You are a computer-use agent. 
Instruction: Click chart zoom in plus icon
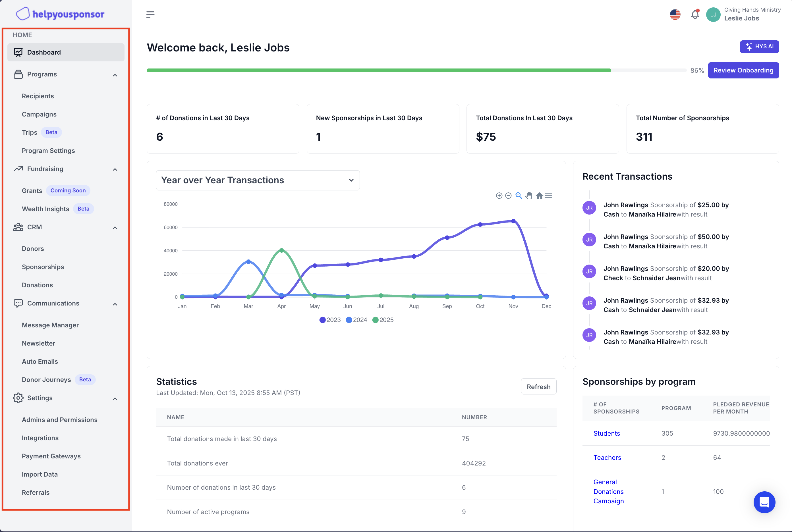[499, 196]
